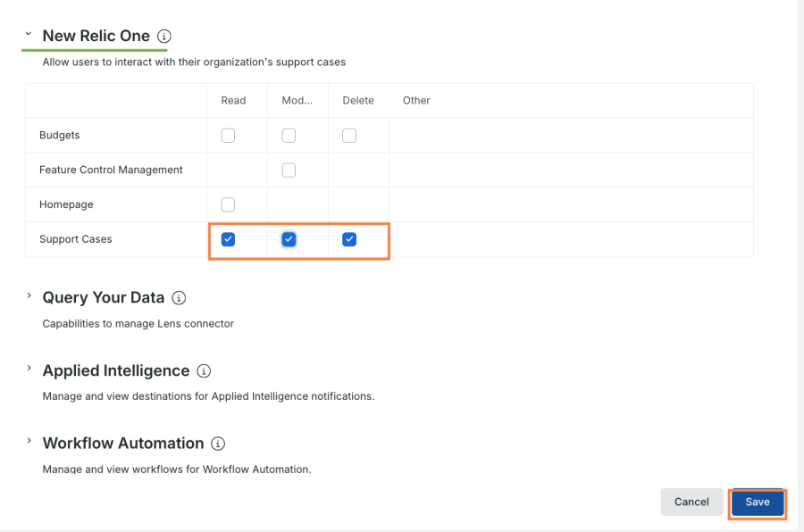Select the Delete column header

tap(358, 101)
